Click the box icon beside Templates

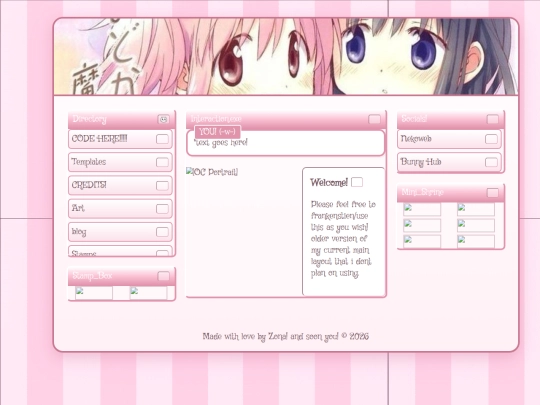pyautogui.click(x=162, y=162)
